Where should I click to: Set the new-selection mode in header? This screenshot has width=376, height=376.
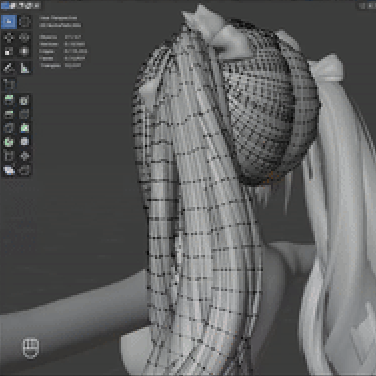point(5,5)
